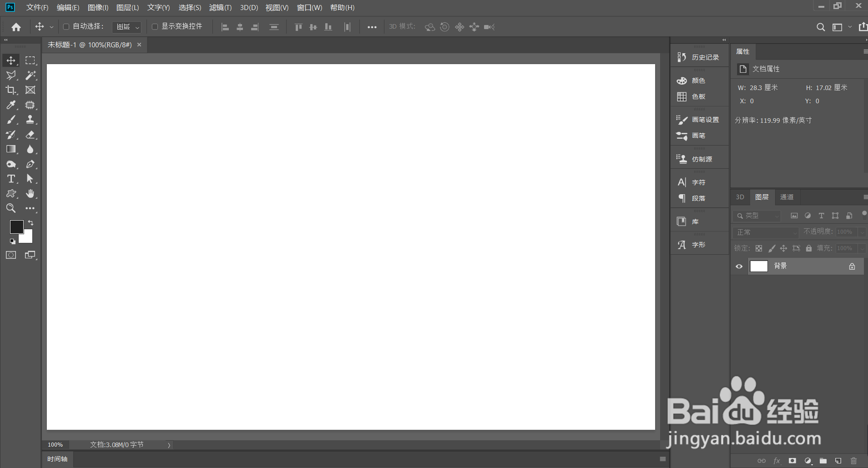Toggle lock transparent pixels icon

tap(759, 248)
